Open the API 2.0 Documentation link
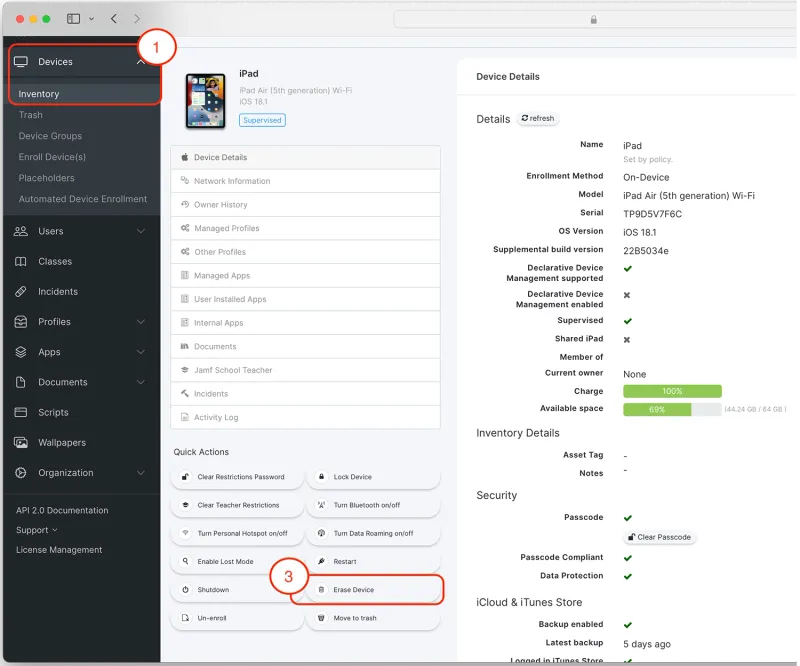 pos(62,510)
